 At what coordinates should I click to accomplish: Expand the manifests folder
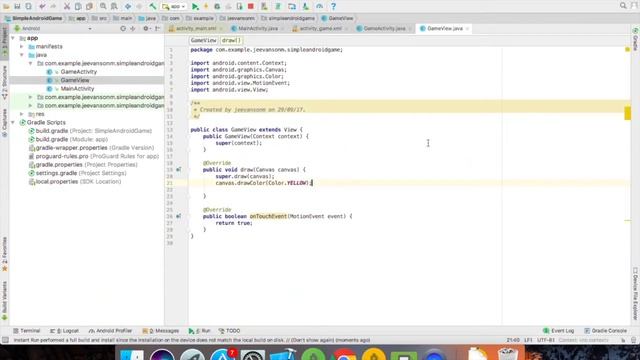click(x=22, y=47)
